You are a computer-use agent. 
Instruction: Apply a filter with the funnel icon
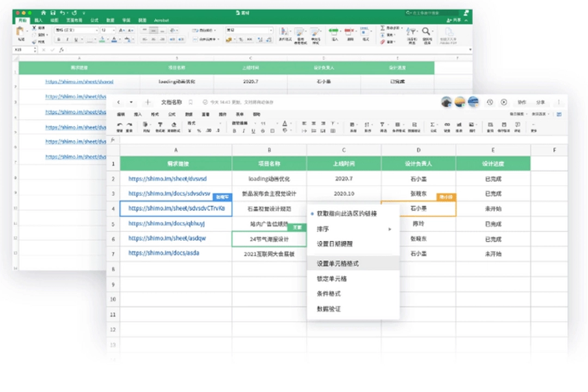pyautogui.click(x=383, y=125)
